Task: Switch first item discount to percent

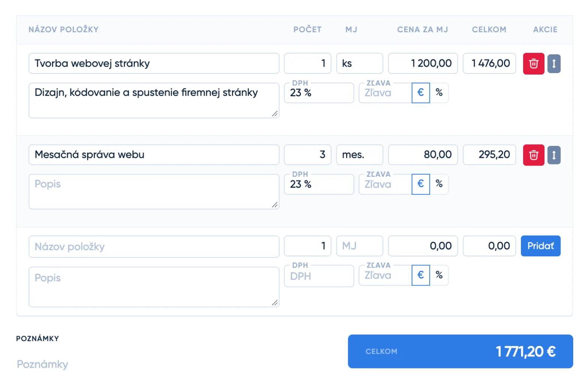Action: (x=439, y=93)
